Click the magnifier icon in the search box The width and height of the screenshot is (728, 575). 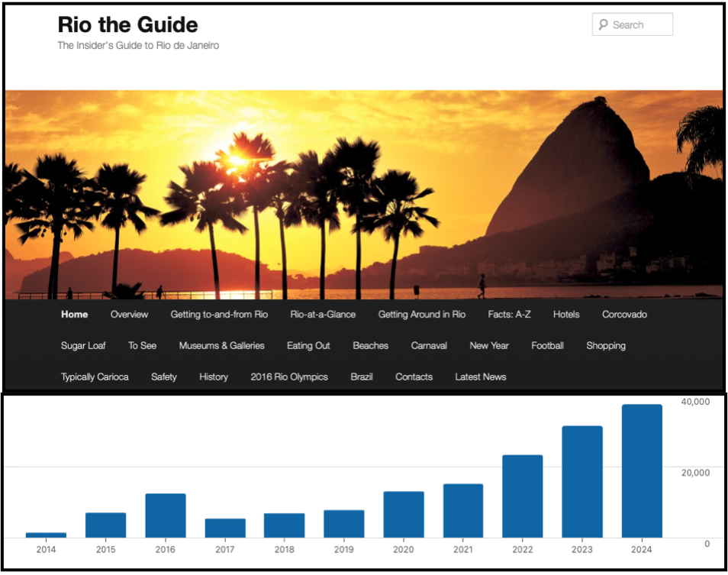(x=603, y=25)
